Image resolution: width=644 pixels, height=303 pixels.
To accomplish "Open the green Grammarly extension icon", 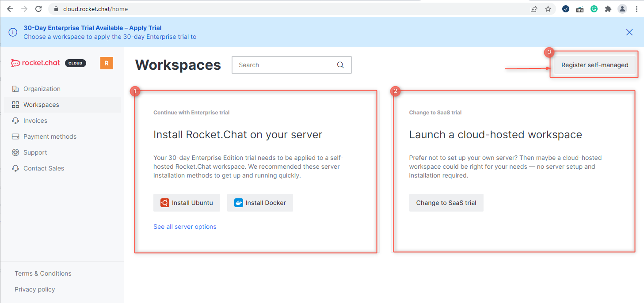I will coord(594,9).
